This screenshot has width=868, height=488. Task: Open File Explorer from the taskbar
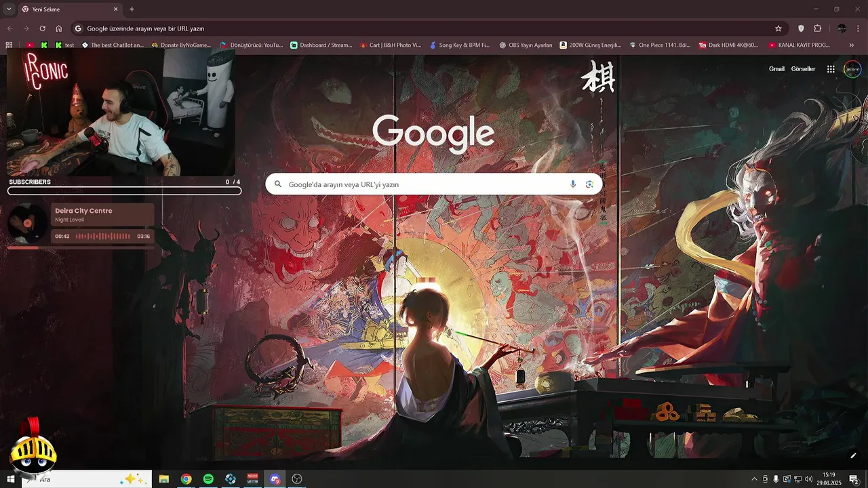coord(163,479)
